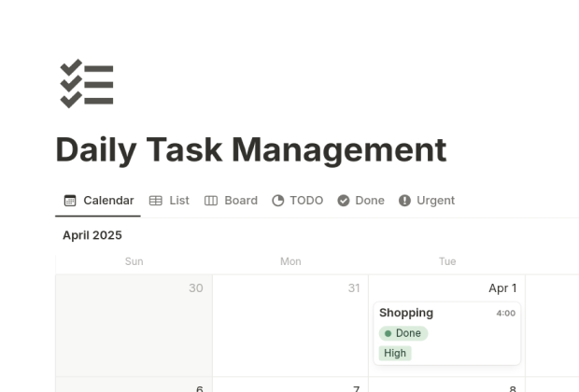Open the Shopping task card
The width and height of the screenshot is (579, 392).
pyautogui.click(x=407, y=314)
